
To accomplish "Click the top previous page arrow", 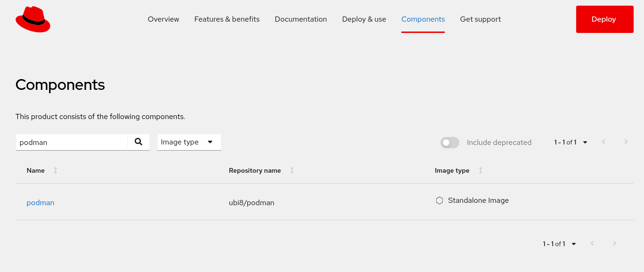I will coord(603,142).
